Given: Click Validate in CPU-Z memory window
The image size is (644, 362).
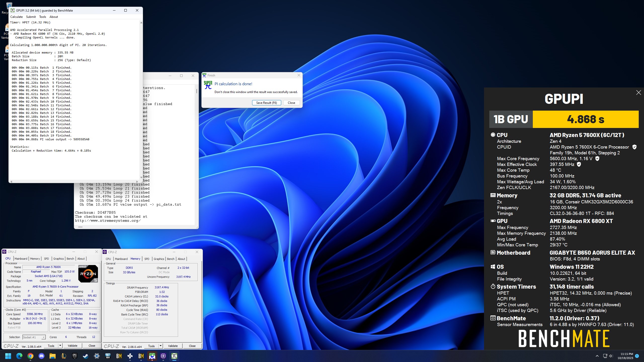Looking at the screenshot, I should (x=173, y=346).
